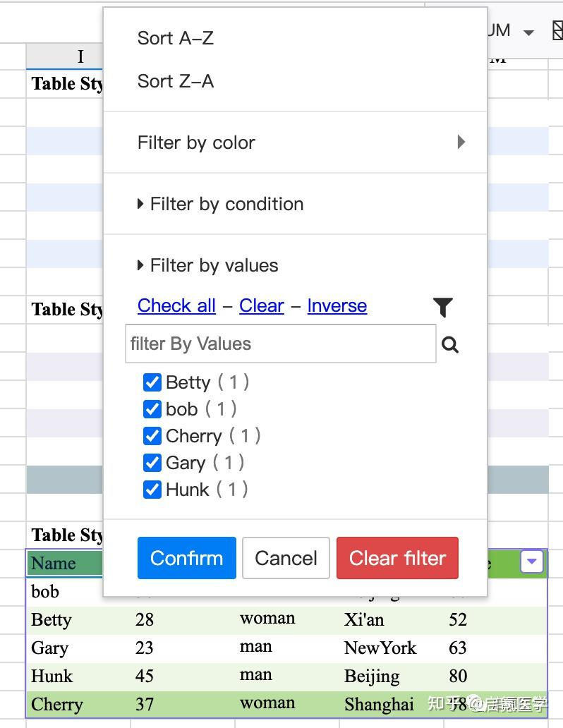563x728 pixels.
Task: Click the Inverse link
Action: tap(337, 305)
